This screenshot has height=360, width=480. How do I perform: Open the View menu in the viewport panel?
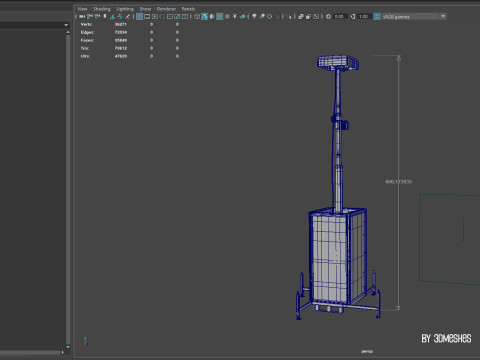point(82,9)
